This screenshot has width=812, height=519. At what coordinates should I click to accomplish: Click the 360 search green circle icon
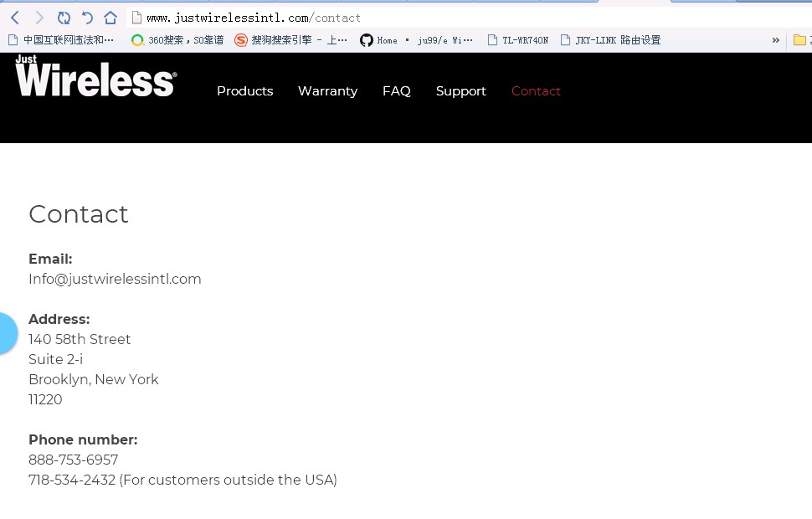(137, 40)
